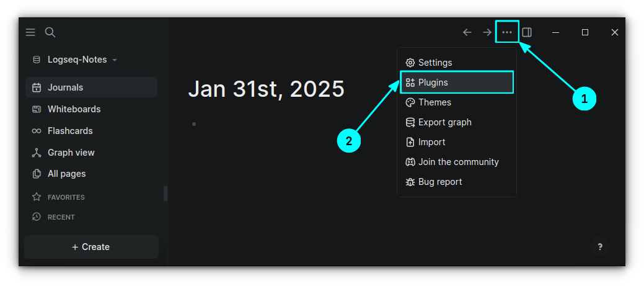Open the help question mark button
This screenshot has height=286, width=644.
point(600,247)
